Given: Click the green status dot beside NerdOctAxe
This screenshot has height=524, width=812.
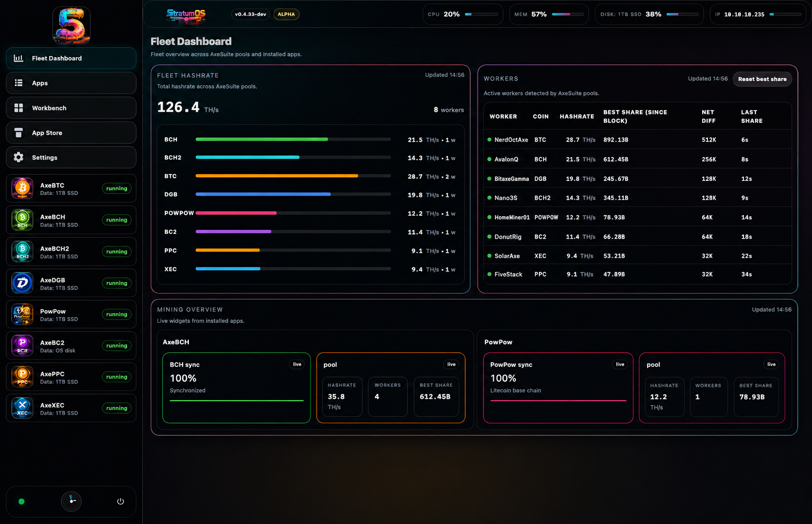Looking at the screenshot, I should pyautogui.click(x=489, y=140).
